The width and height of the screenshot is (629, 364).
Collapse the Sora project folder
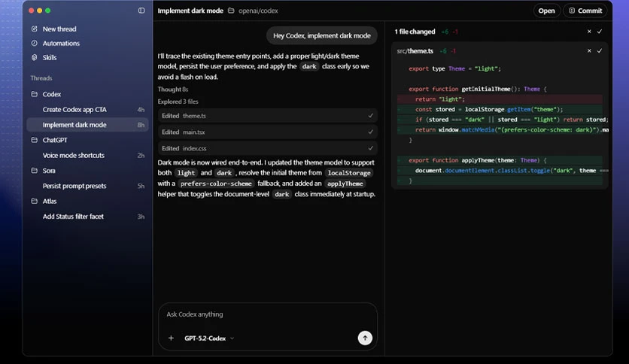tap(49, 171)
